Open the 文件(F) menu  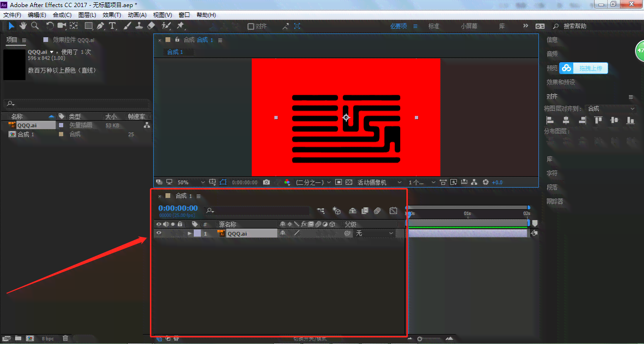point(13,15)
